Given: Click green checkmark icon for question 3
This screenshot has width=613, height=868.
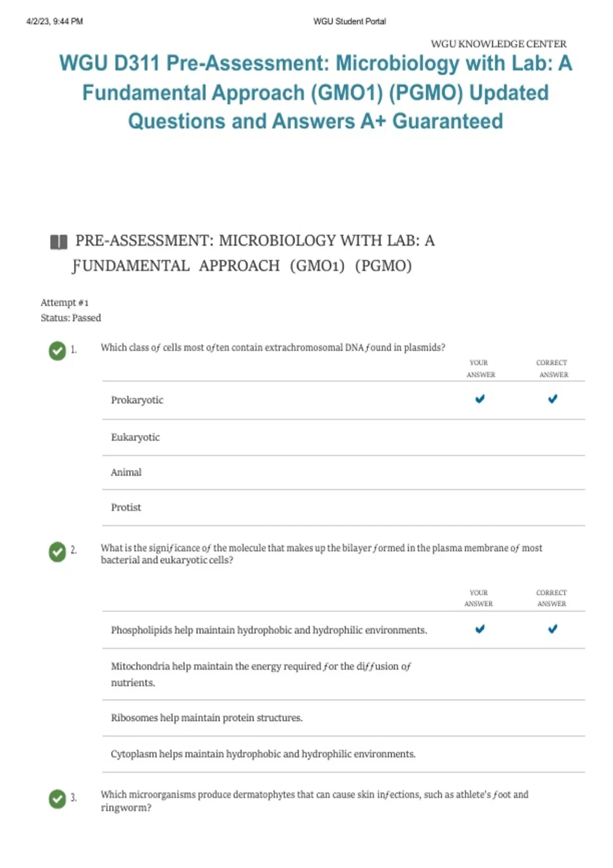Looking at the screenshot, I should click(57, 799).
